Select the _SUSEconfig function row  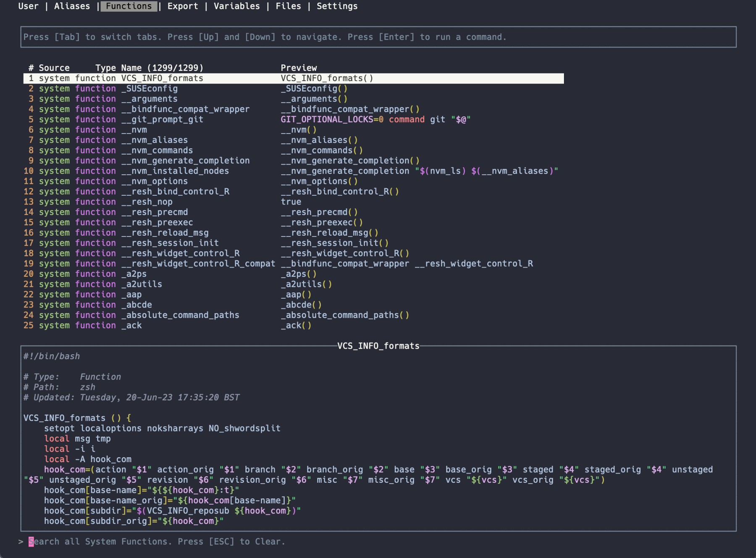[152, 89]
